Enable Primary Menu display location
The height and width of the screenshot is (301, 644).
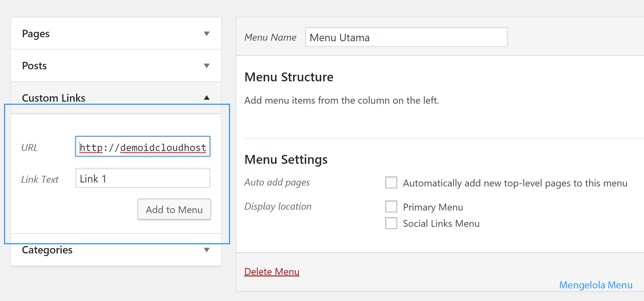(x=391, y=207)
